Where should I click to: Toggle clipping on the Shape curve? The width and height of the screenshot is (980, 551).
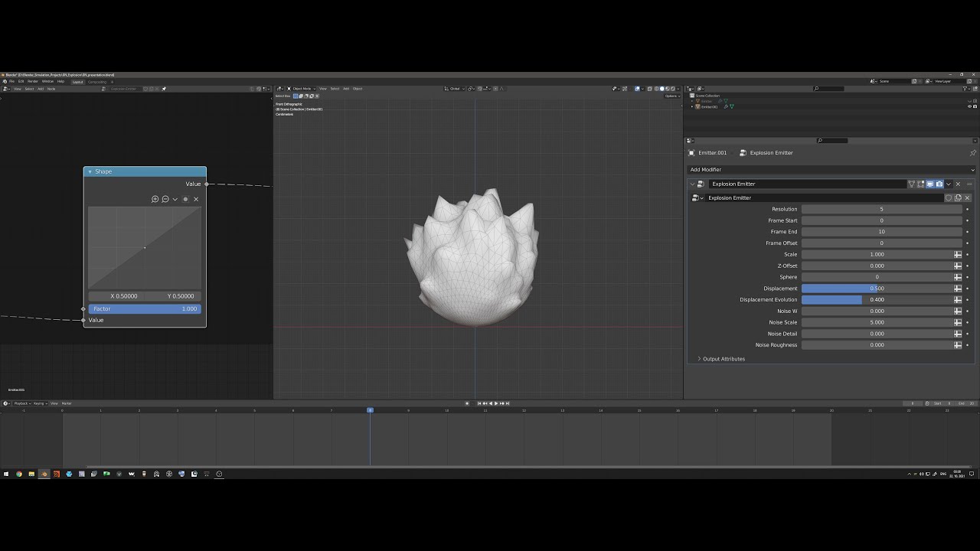coord(185,199)
